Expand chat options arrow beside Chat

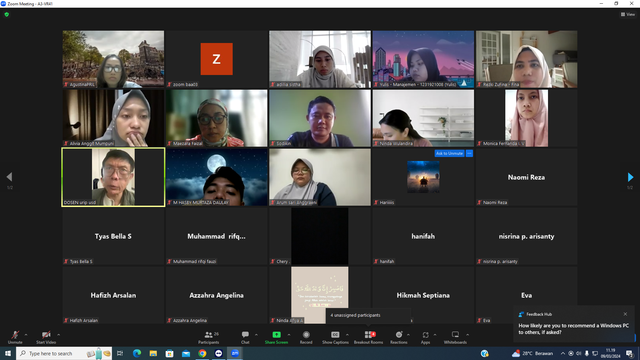256,335
